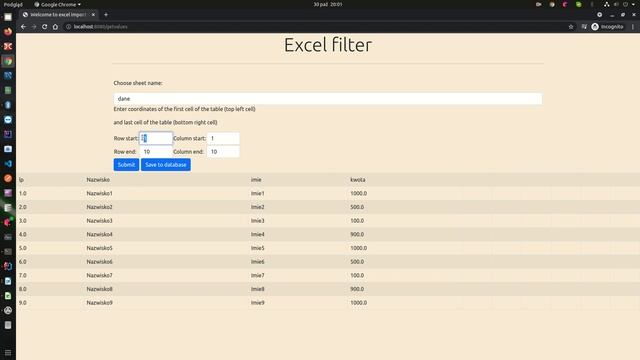Click the 'lp' column header
The image size is (640, 360).
point(21,180)
